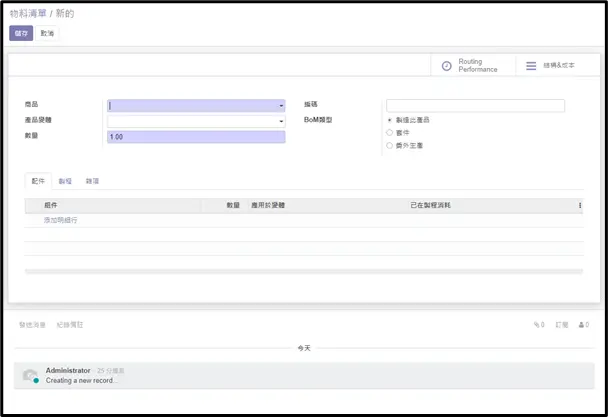Click the message timestamp after Administrator

pyautogui.click(x=111, y=371)
